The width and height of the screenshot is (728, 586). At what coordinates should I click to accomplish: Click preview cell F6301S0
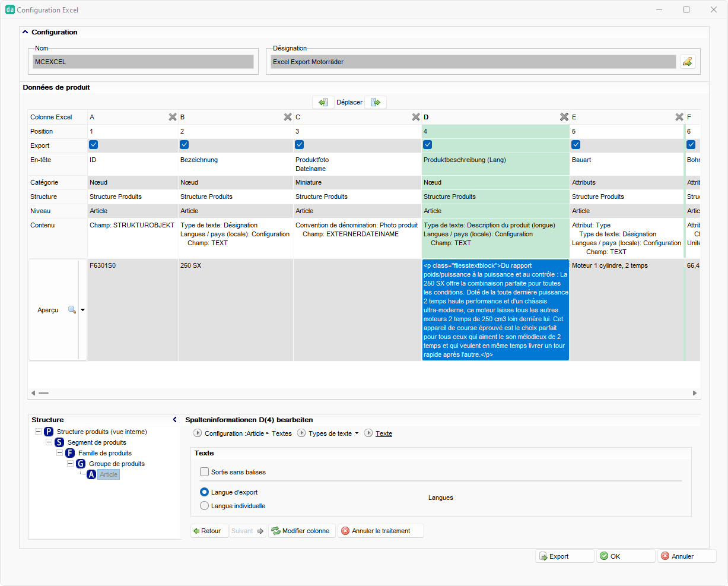[133, 310]
